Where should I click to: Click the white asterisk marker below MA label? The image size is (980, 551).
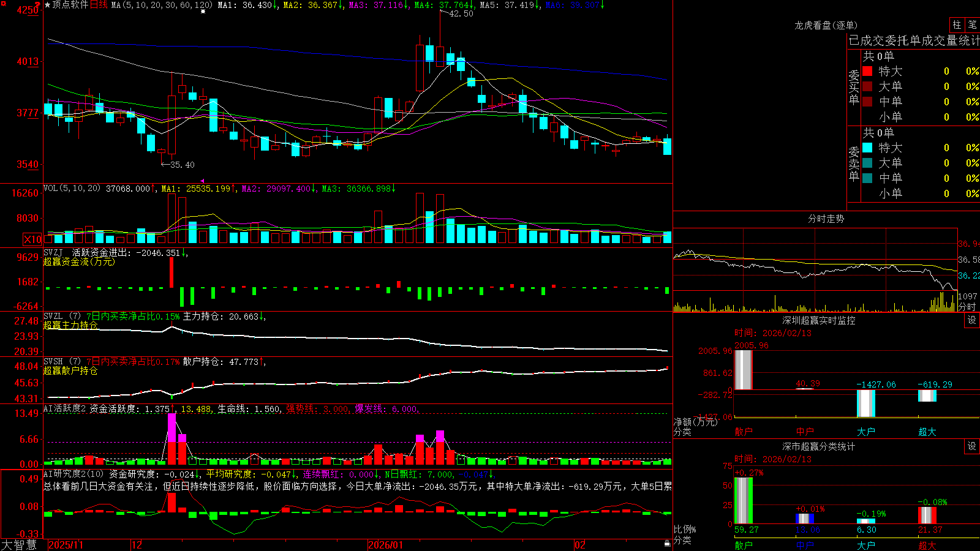point(203,12)
